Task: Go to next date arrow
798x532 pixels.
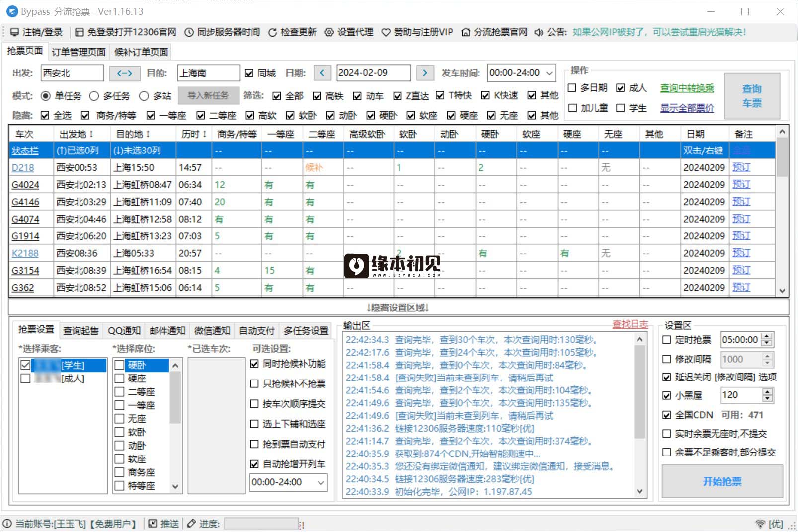Action: [425, 73]
